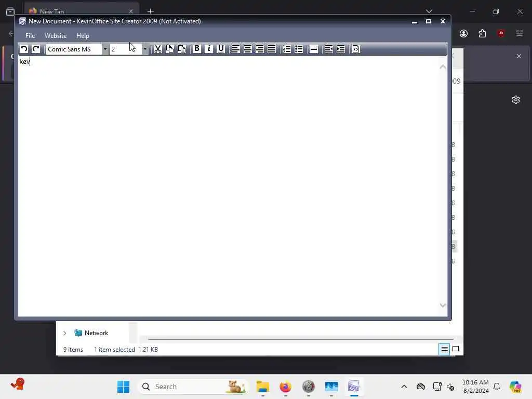Toggle bold formatting
The height and width of the screenshot is (399, 532).
(x=197, y=49)
